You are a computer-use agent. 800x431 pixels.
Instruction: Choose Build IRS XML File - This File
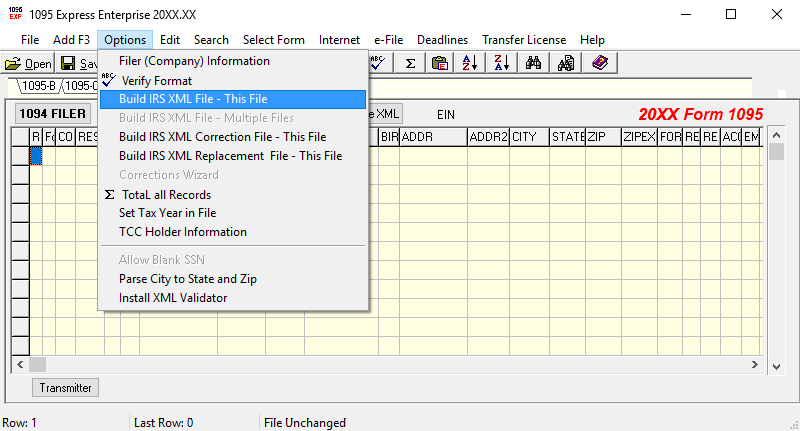[x=193, y=99]
